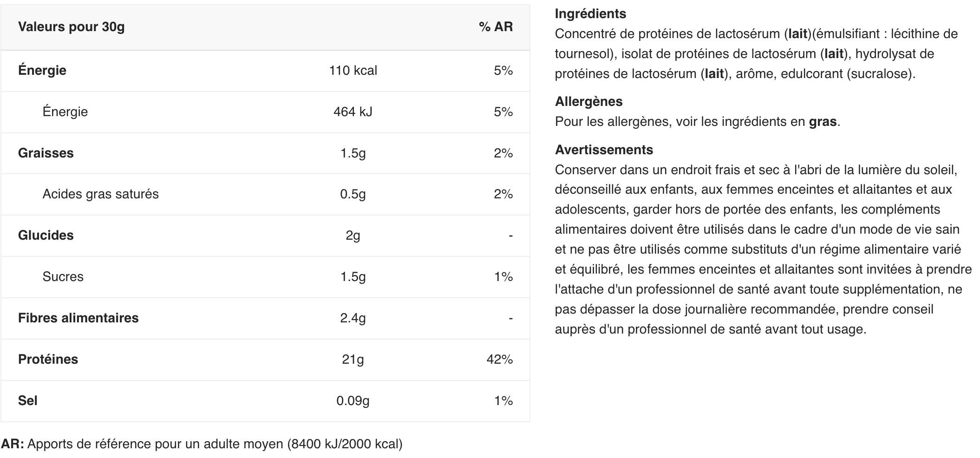The height and width of the screenshot is (458, 980).
Task: Select the 464 kJ energy value
Action: [x=353, y=112]
